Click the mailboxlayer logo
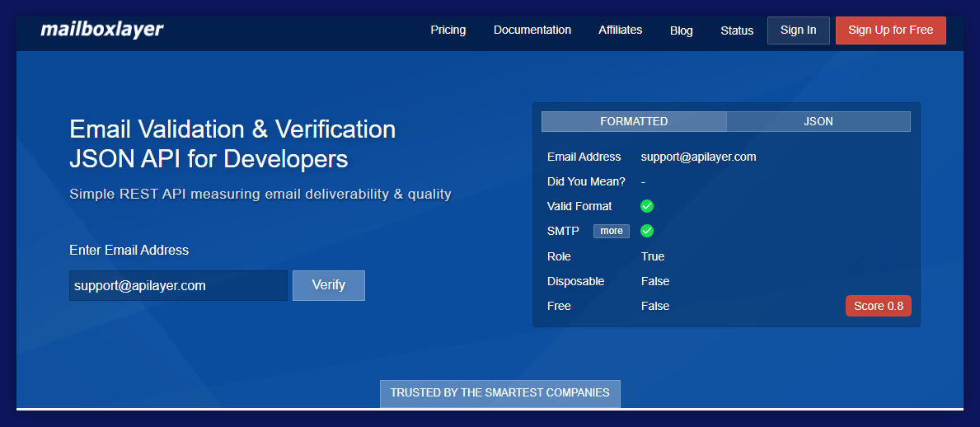The height and width of the screenshot is (427, 980). point(102,30)
